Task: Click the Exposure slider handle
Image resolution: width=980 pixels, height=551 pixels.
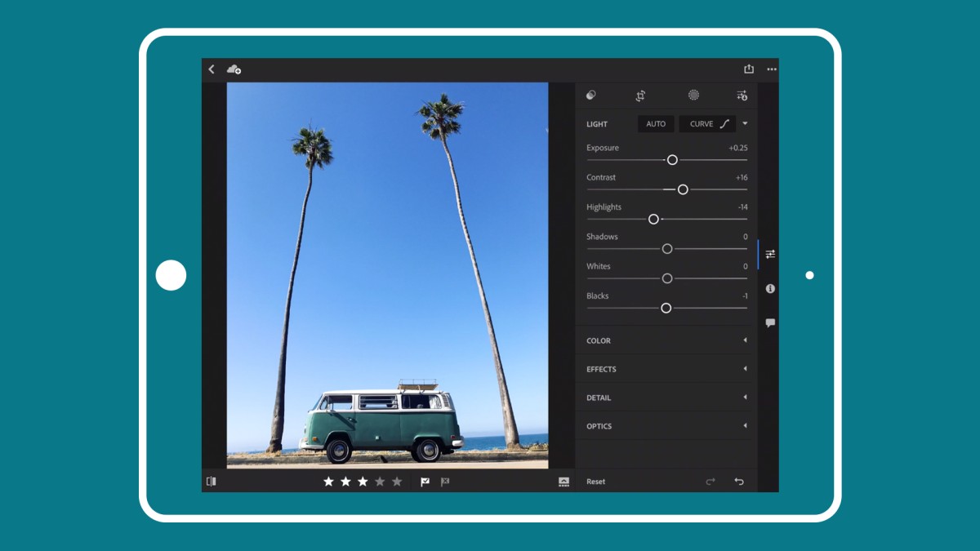Action: point(672,160)
